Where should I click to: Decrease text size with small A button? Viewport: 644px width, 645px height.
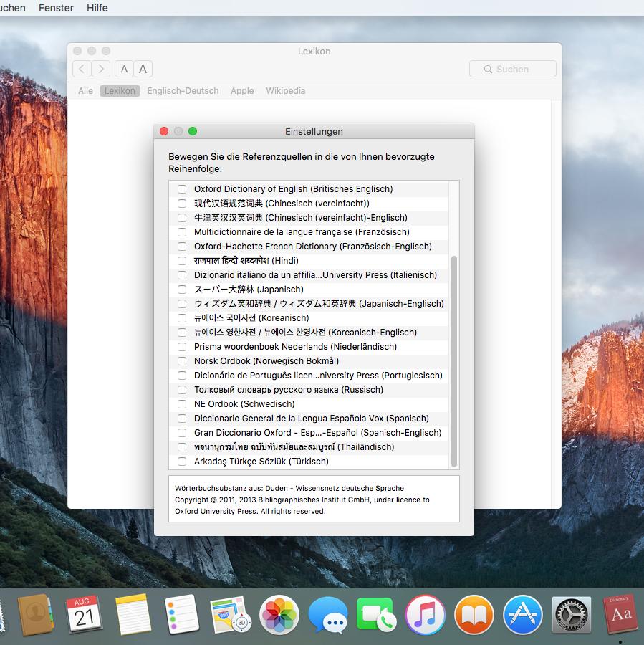(124, 69)
